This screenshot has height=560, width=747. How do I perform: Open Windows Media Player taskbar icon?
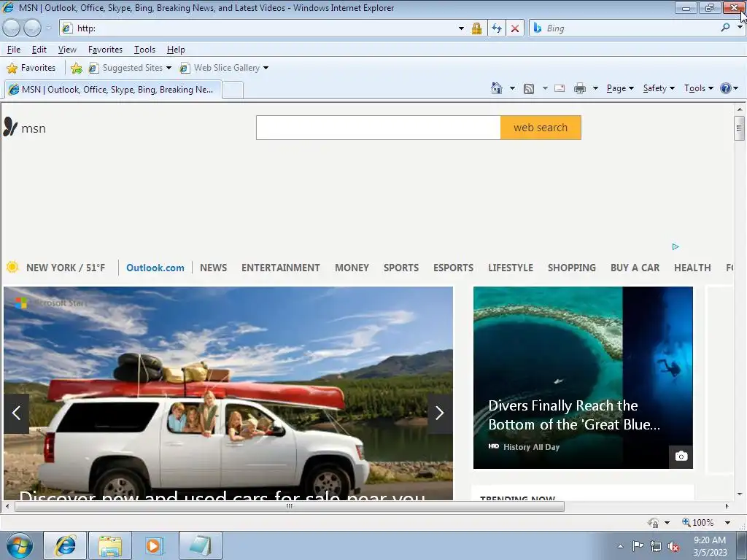155,545
